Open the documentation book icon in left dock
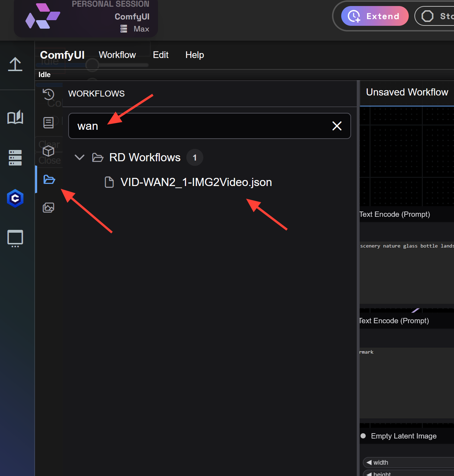The height and width of the screenshot is (476, 454). (x=15, y=117)
